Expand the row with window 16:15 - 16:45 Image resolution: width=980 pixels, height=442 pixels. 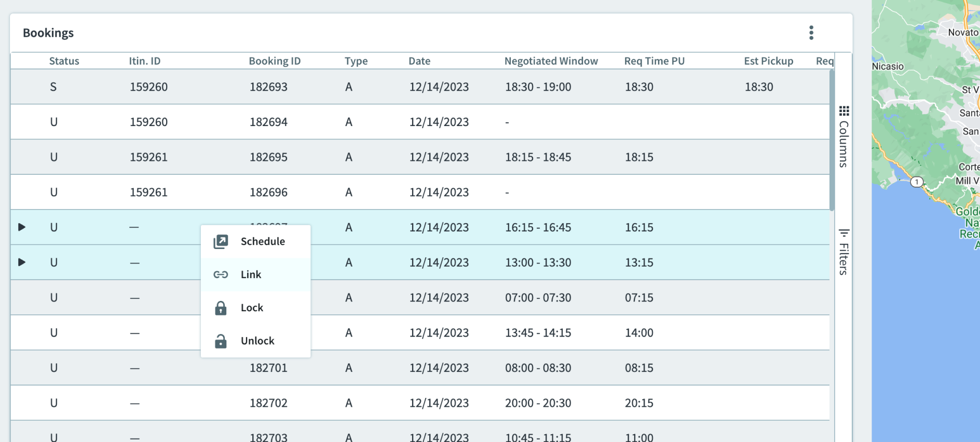[x=22, y=227]
